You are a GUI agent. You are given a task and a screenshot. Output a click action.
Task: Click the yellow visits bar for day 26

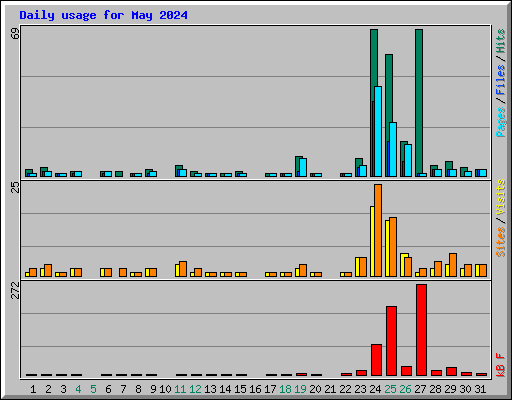click(403, 265)
